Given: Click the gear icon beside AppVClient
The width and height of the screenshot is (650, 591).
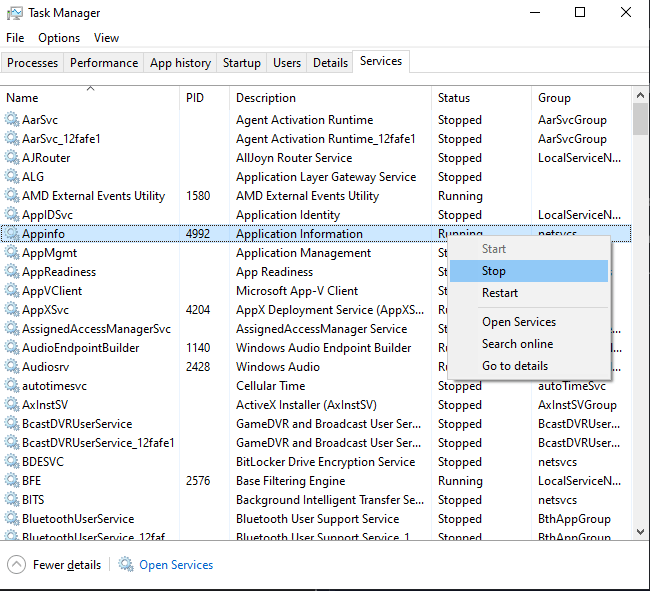Looking at the screenshot, I should point(12,291).
